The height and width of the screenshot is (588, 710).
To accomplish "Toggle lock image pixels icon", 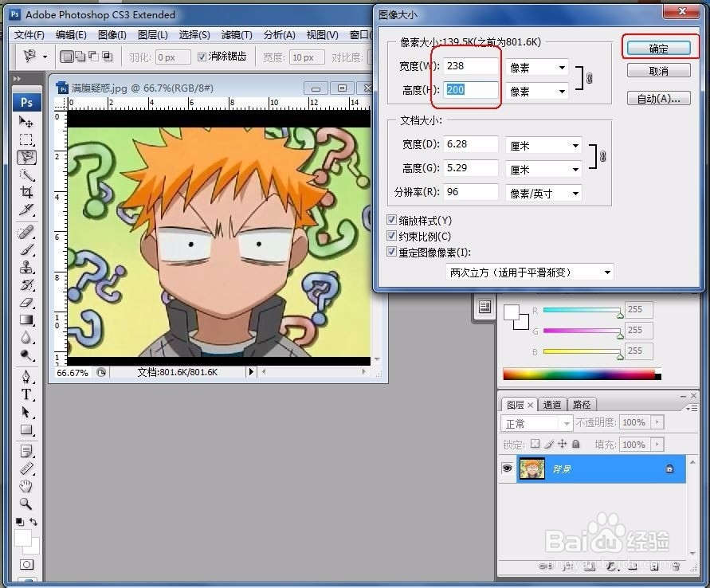I will [549, 444].
